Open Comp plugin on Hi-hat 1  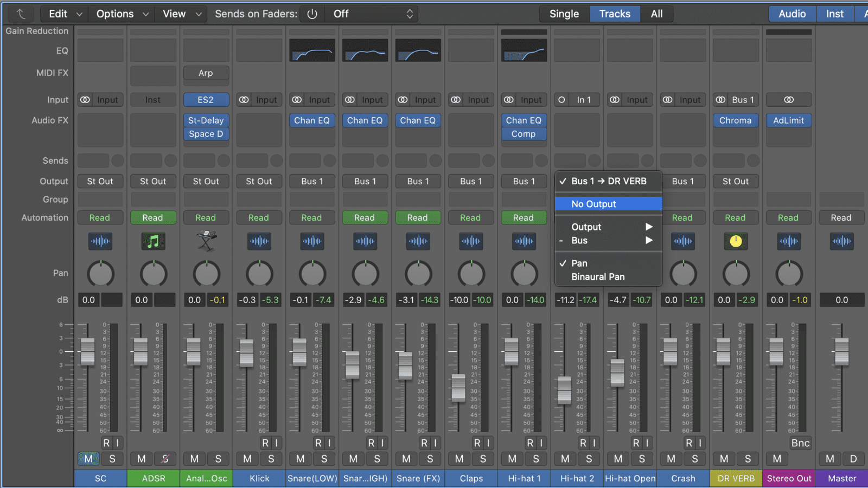click(524, 134)
